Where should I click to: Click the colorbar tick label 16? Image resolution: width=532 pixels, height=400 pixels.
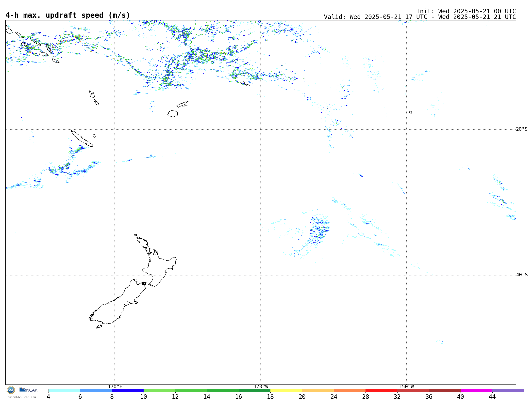pyautogui.click(x=239, y=397)
